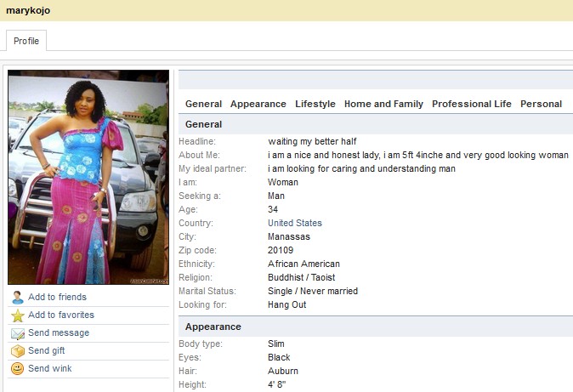This screenshot has height=392, width=573.
Task: Click the height value 4' 8"
Action: 276,384
